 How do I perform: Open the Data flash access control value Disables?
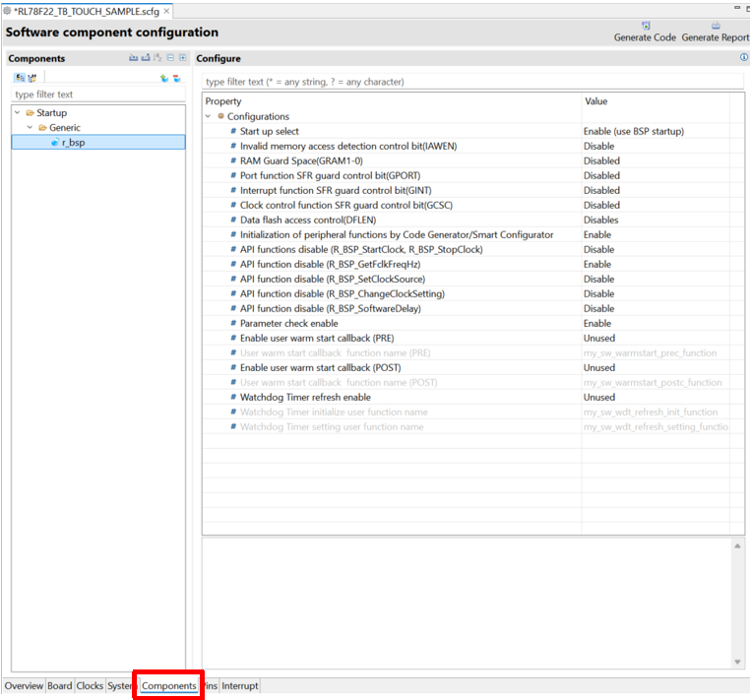click(656, 221)
